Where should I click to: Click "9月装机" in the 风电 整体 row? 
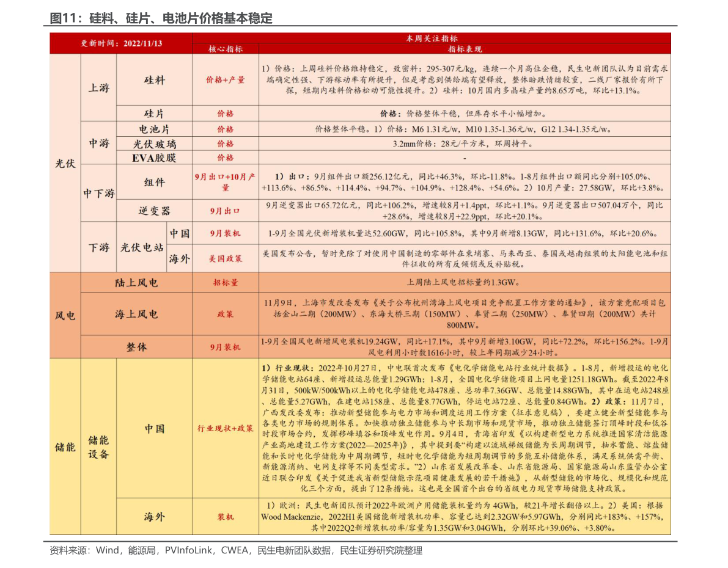[225, 347]
